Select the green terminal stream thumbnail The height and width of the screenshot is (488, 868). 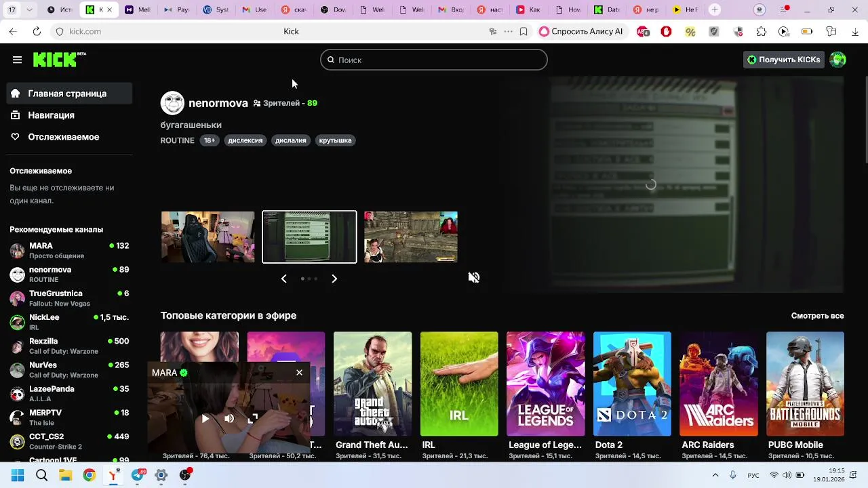309,237
